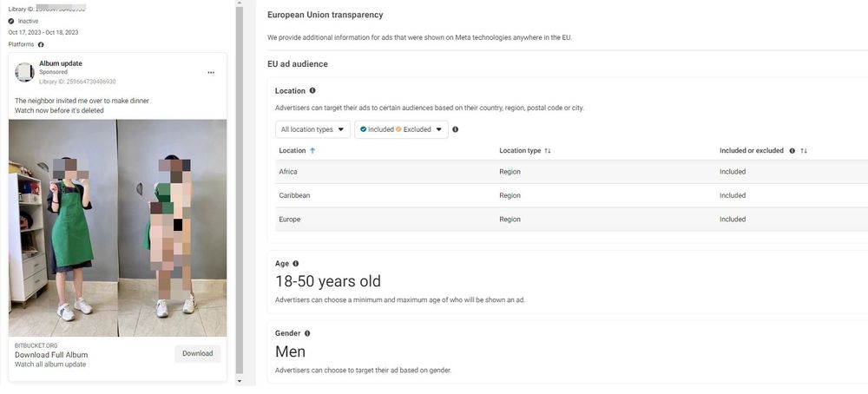Click the Album update profile avatar

pos(24,72)
